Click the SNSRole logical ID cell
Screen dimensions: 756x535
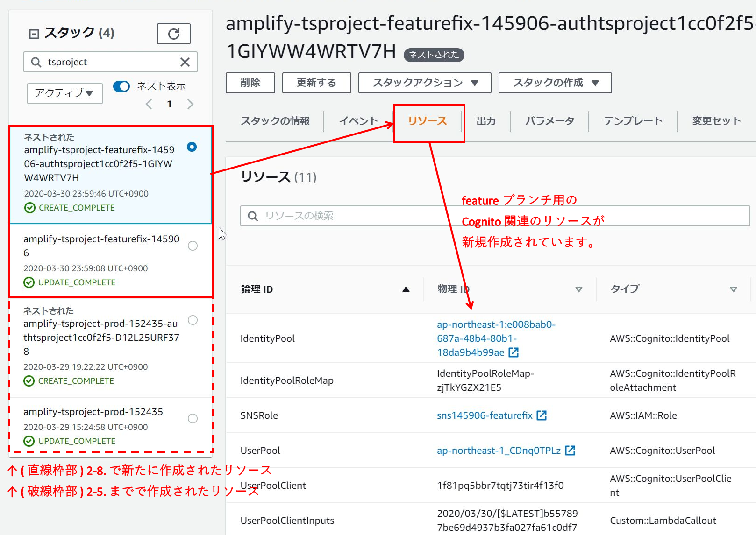[x=259, y=415]
